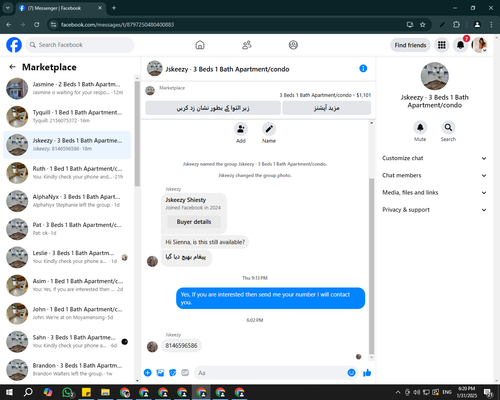
Task: Click the Find friends button
Action: 410,45
